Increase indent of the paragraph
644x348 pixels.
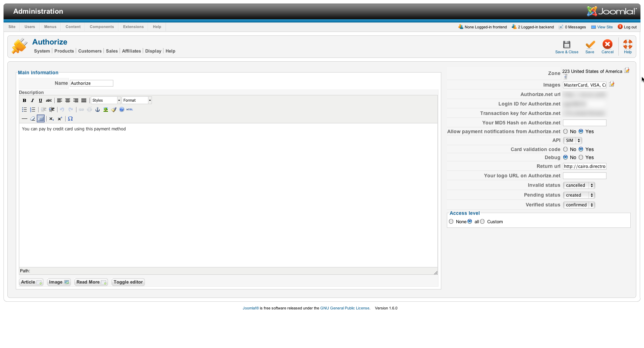pos(52,110)
